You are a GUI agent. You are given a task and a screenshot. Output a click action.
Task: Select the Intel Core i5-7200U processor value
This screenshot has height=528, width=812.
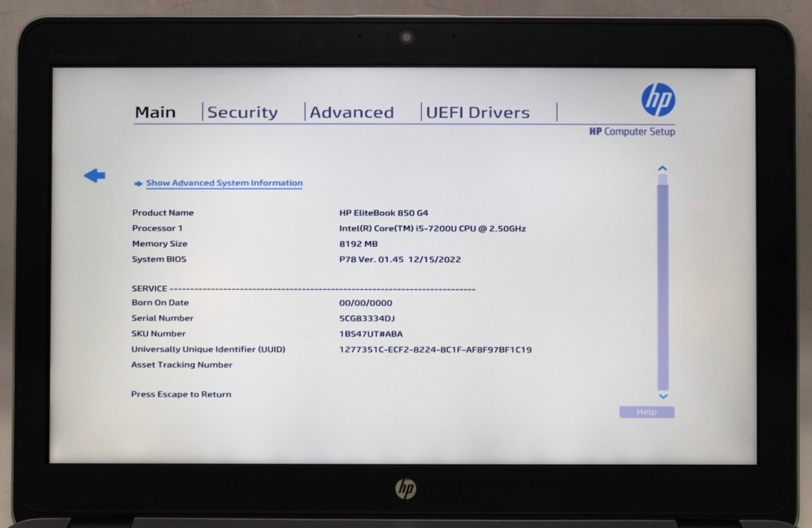click(x=432, y=229)
